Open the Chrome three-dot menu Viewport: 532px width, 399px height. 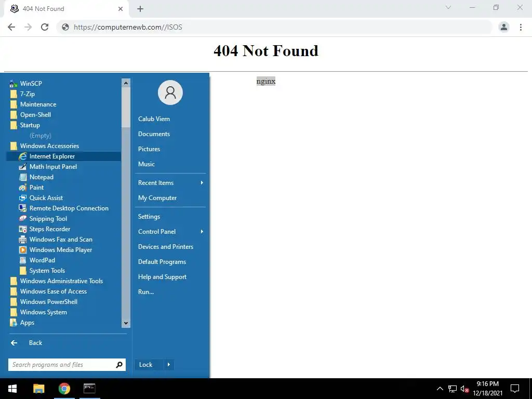[521, 27]
